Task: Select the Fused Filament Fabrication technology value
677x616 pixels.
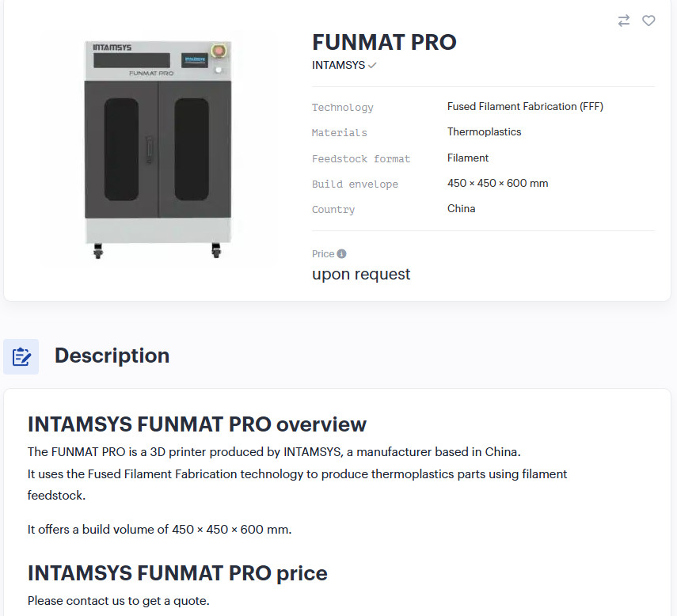Action: pyautogui.click(x=525, y=105)
